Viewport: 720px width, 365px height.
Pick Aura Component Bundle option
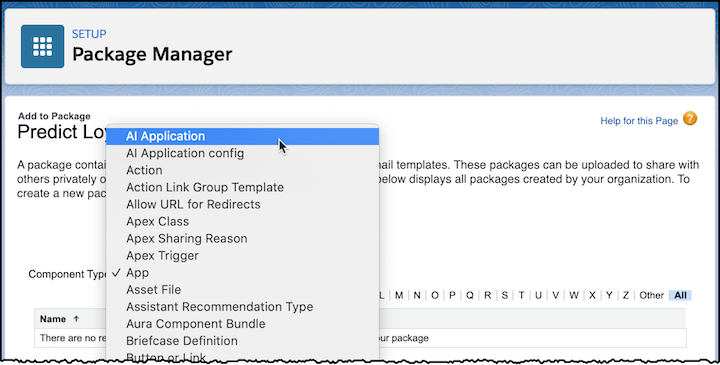[x=242, y=324]
